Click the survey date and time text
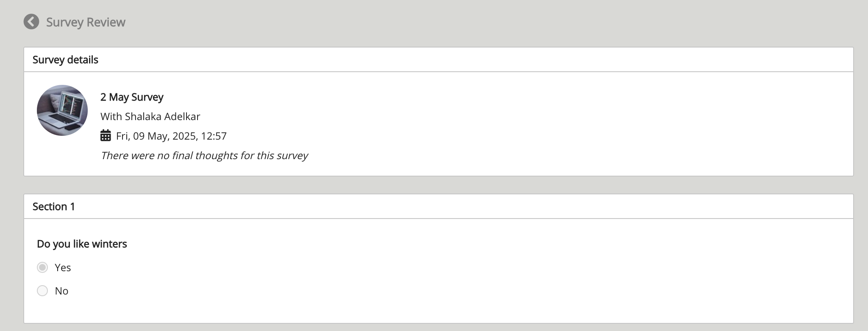Viewport: 868px width, 331px height. 171,135
